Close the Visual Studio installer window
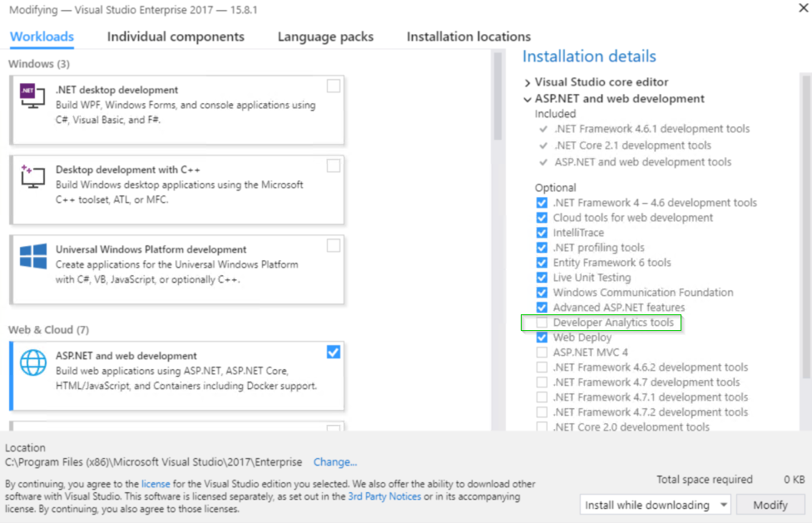This screenshot has height=523, width=812. click(x=803, y=7)
